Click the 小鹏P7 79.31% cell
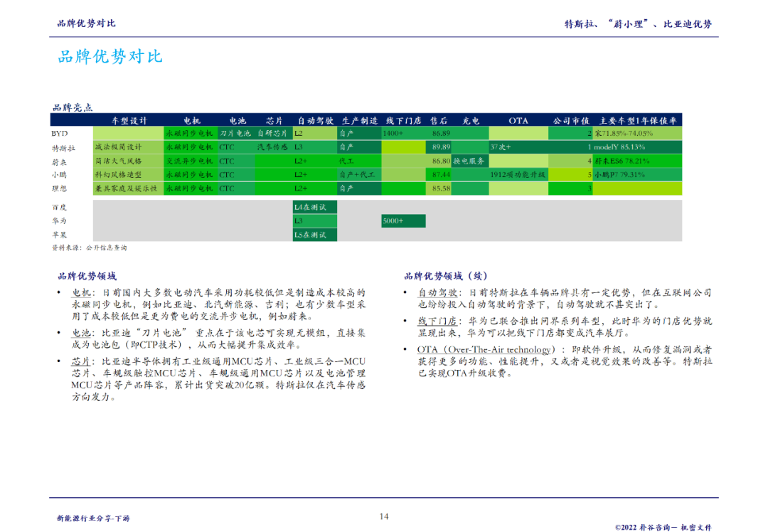 (x=637, y=175)
